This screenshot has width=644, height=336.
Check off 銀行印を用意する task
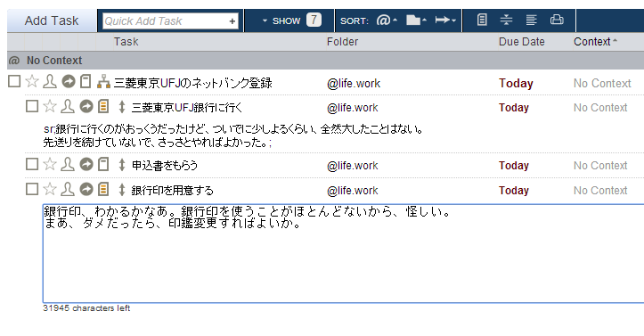(32, 189)
